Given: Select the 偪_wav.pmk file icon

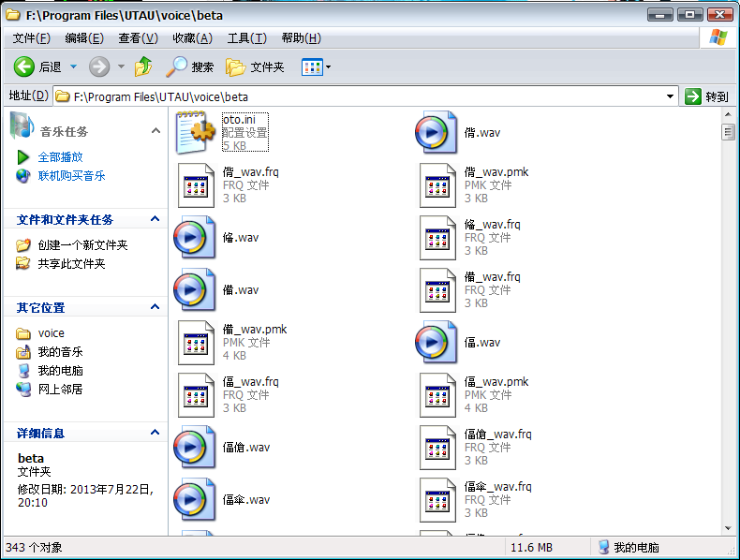Looking at the screenshot, I should pyautogui.click(x=437, y=395).
